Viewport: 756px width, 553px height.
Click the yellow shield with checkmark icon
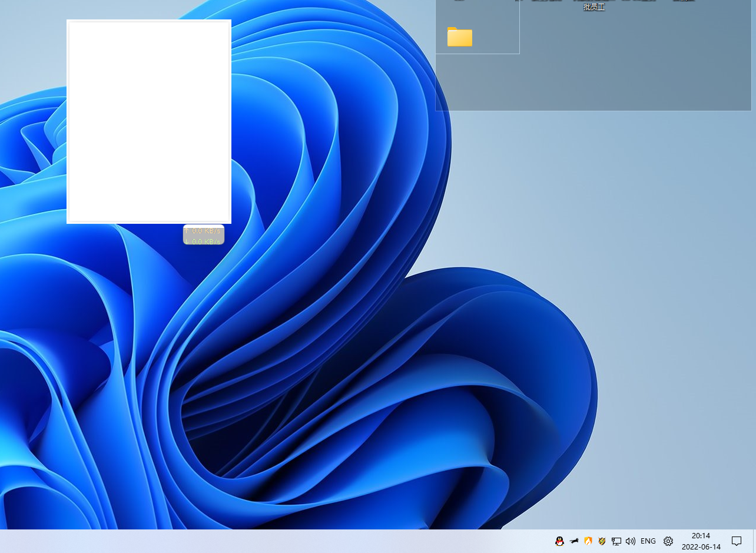click(x=602, y=541)
